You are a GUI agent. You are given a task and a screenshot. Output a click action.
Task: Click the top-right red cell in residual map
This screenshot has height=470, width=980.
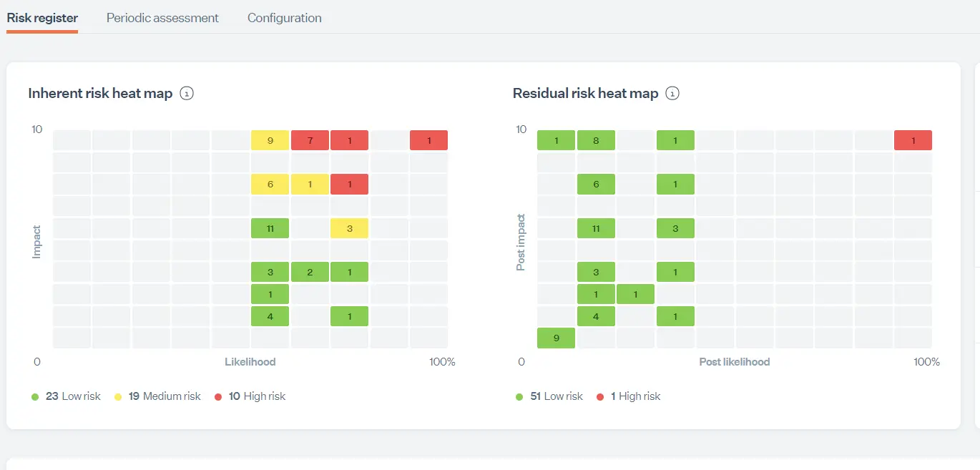(913, 139)
